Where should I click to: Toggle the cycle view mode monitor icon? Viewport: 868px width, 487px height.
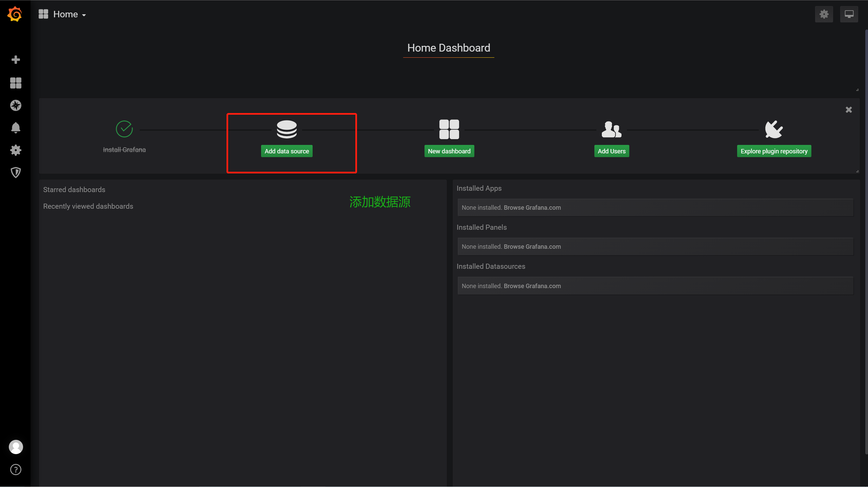tap(849, 14)
